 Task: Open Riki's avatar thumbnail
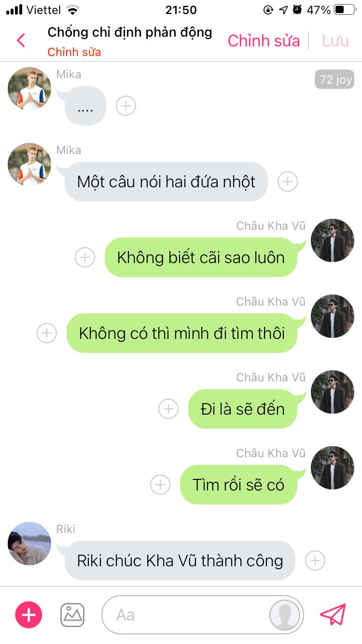29,543
